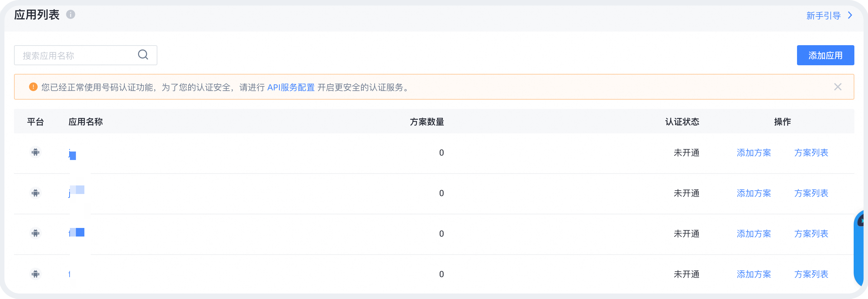The height and width of the screenshot is (299, 868).
Task: Open the 新手引导 guide link
Action: pos(823,15)
